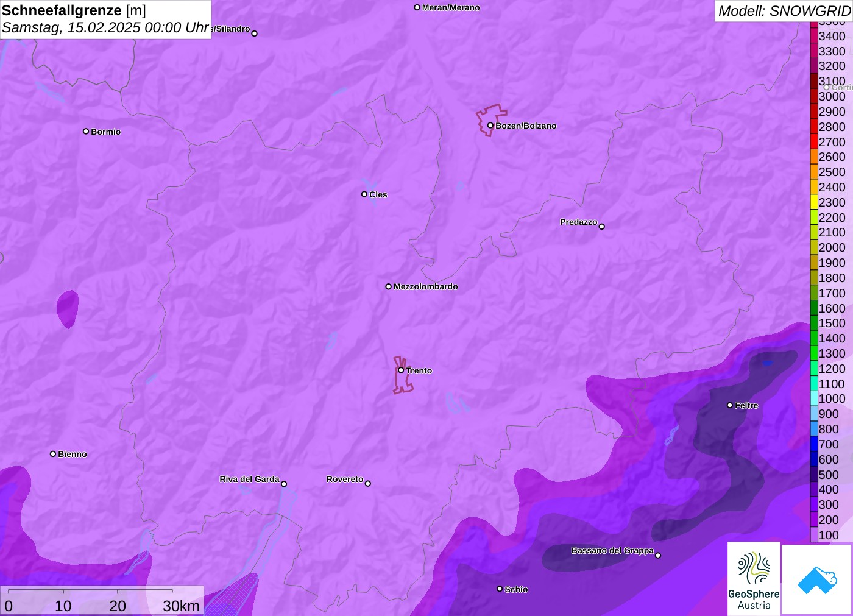Click the Rovereto location marker
853x616 pixels.
368,483
